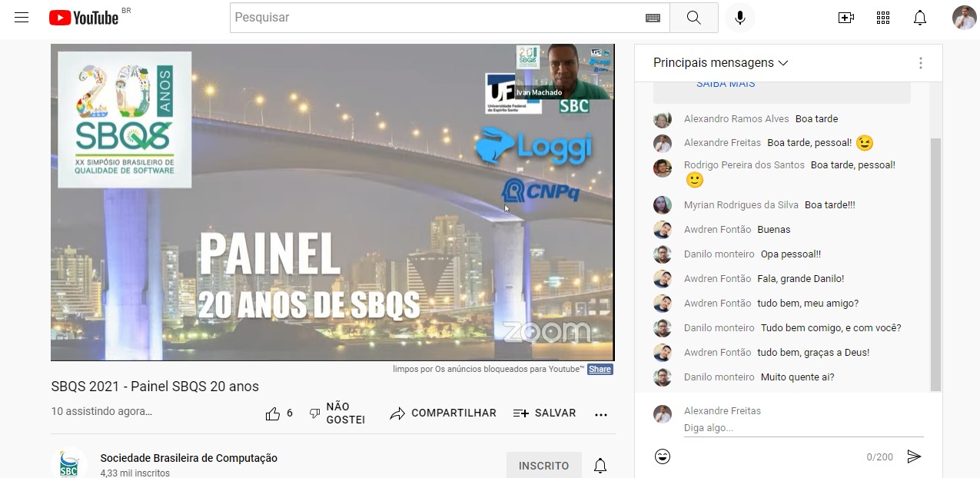The width and height of the screenshot is (980, 478).
Task: Toggle the INSCRITO subscription button
Action: (543, 466)
